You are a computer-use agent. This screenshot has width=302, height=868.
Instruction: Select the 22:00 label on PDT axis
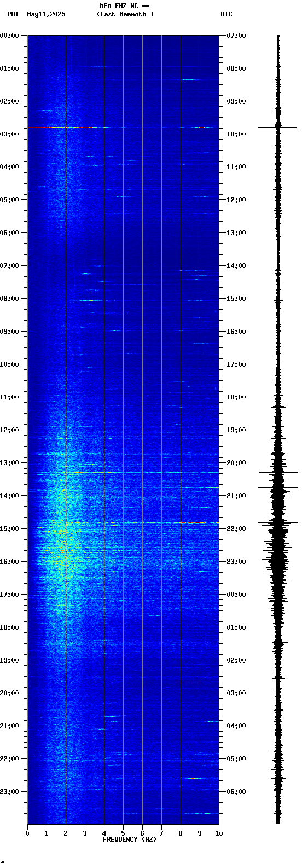10,759
